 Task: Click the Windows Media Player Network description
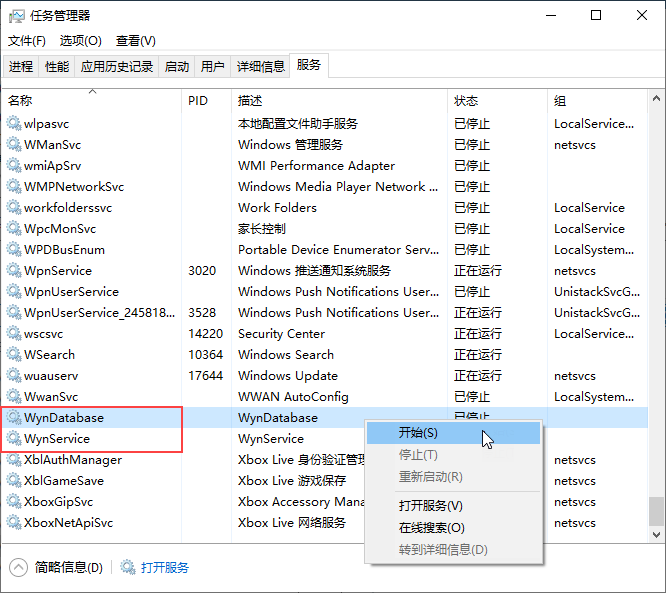[x=338, y=186]
